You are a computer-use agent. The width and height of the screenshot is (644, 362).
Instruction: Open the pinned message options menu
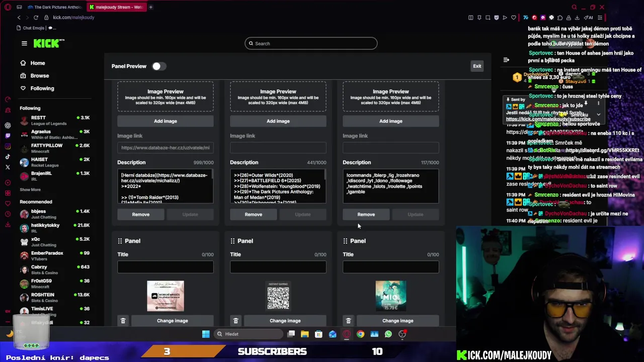point(598,103)
